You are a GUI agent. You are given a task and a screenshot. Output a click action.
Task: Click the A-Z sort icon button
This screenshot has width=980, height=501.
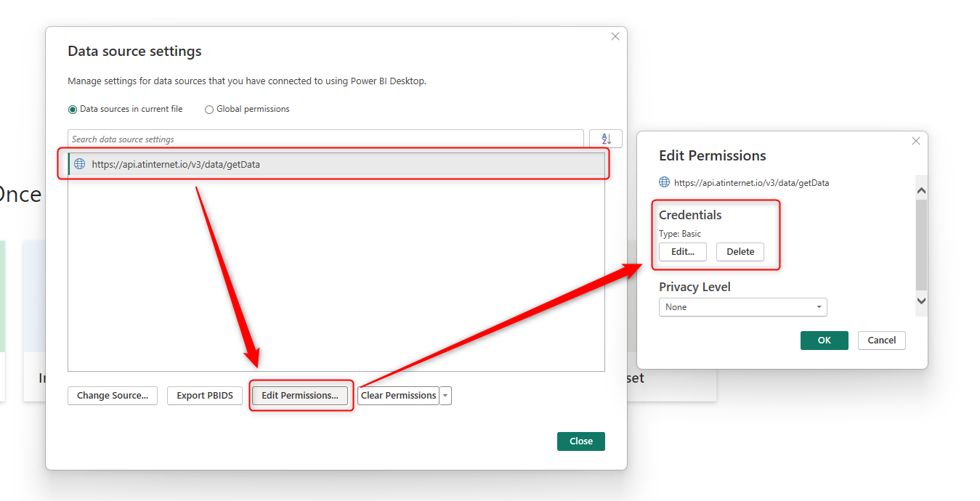(605, 139)
